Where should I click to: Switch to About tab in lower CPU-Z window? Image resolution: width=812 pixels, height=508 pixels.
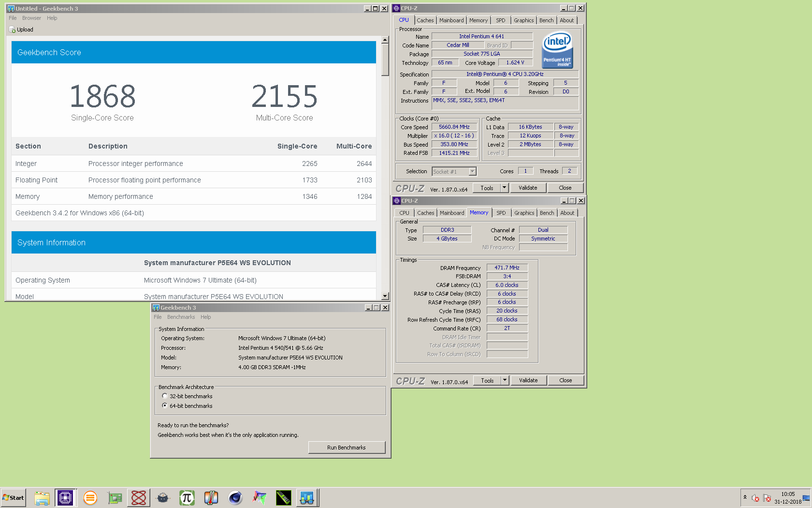567,213
